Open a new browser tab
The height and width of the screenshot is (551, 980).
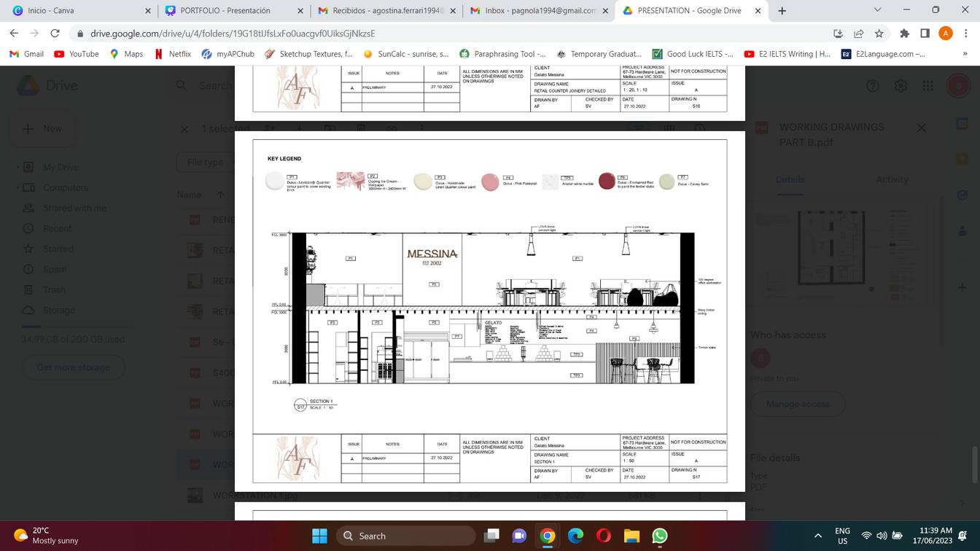click(x=782, y=11)
